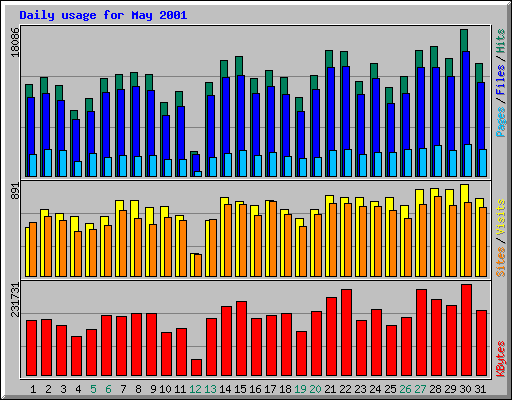The width and height of the screenshot is (512, 400).
Task: Select day 18 label on x-axis
Action: [x=285, y=389]
